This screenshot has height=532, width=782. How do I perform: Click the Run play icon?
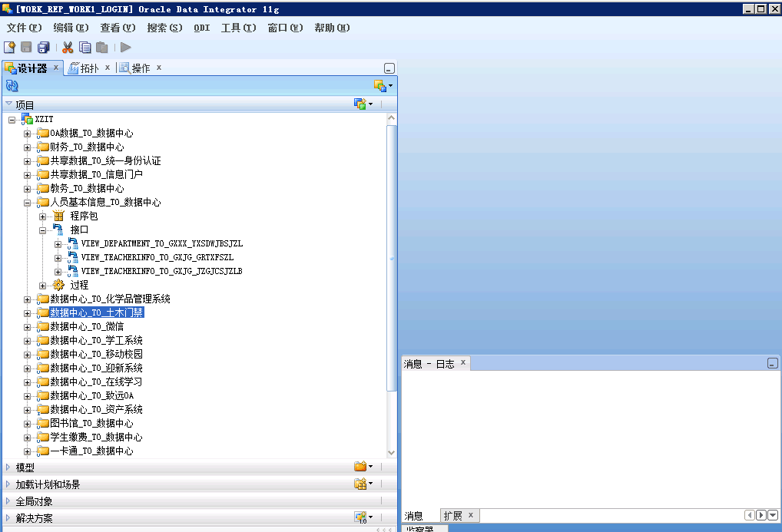(x=126, y=48)
